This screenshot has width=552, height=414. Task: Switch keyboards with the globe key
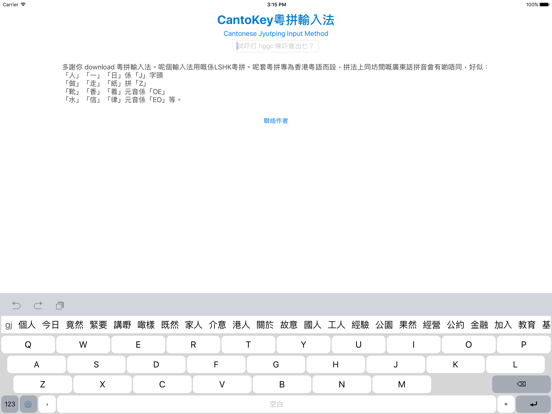pyautogui.click(x=28, y=404)
